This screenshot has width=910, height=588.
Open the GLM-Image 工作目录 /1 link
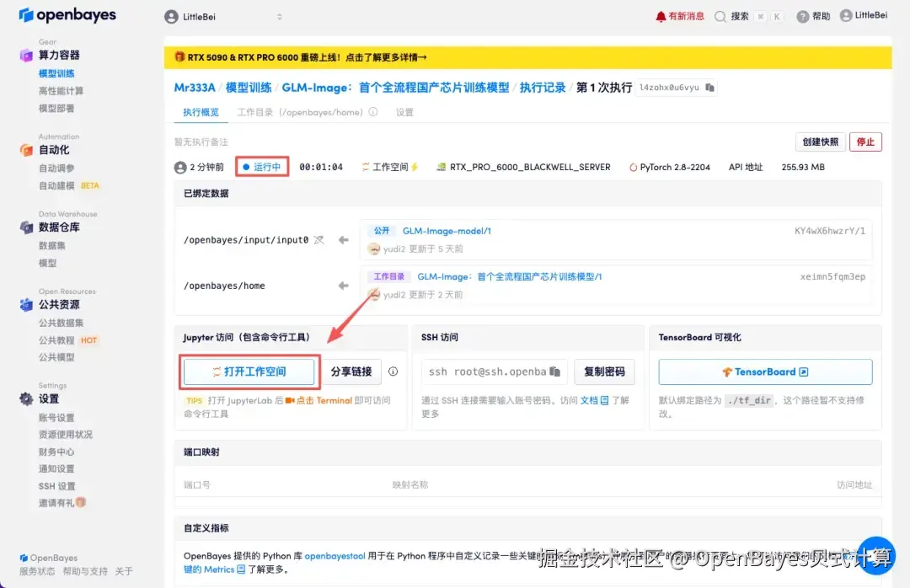(510, 277)
